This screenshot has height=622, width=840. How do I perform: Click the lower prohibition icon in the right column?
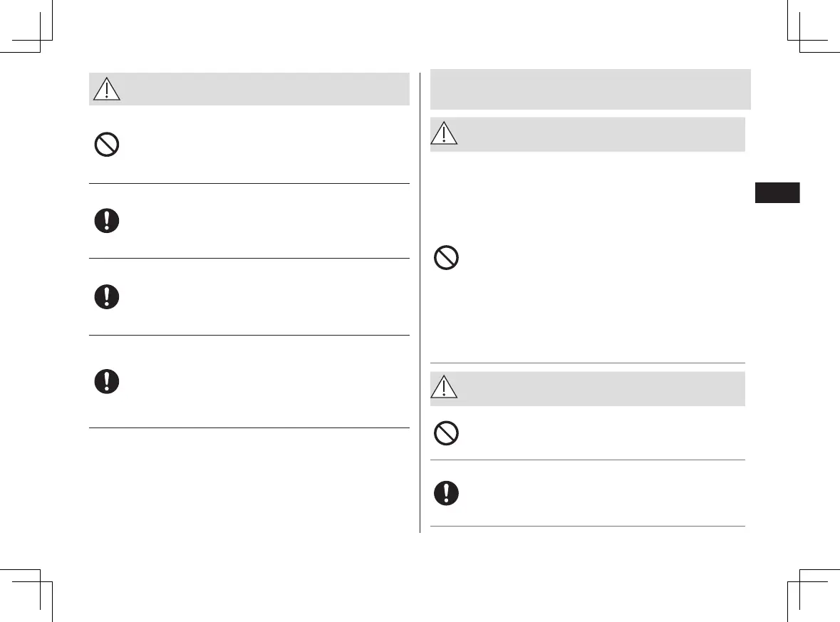[447, 433]
